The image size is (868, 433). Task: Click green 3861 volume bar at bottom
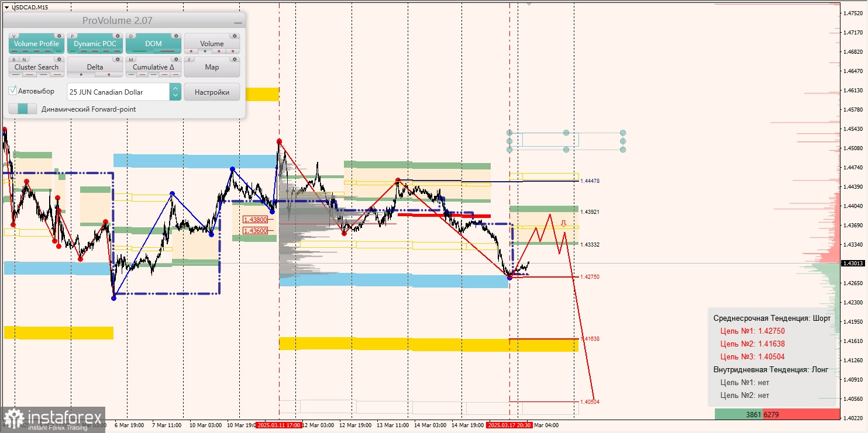pos(738,414)
